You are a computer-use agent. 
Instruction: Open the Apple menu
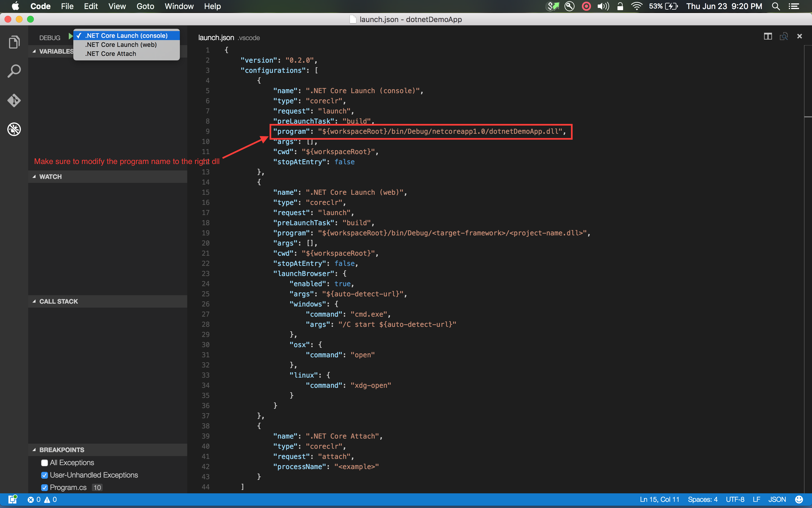click(16, 6)
